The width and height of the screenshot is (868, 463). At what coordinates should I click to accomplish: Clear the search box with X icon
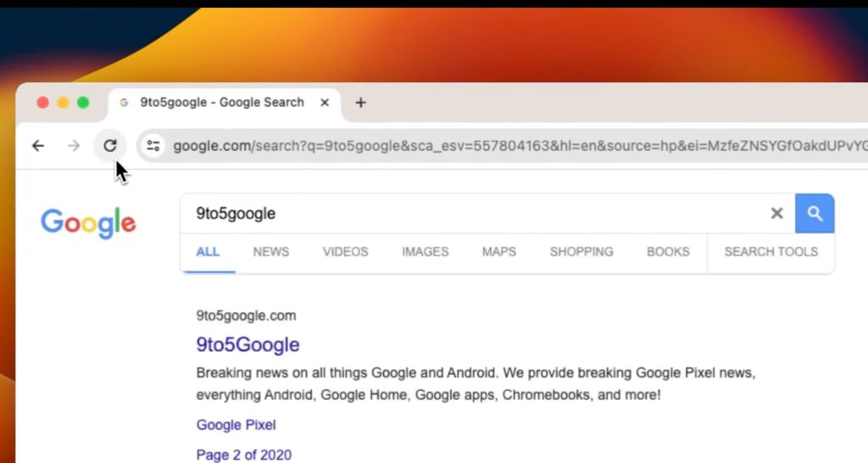776,214
